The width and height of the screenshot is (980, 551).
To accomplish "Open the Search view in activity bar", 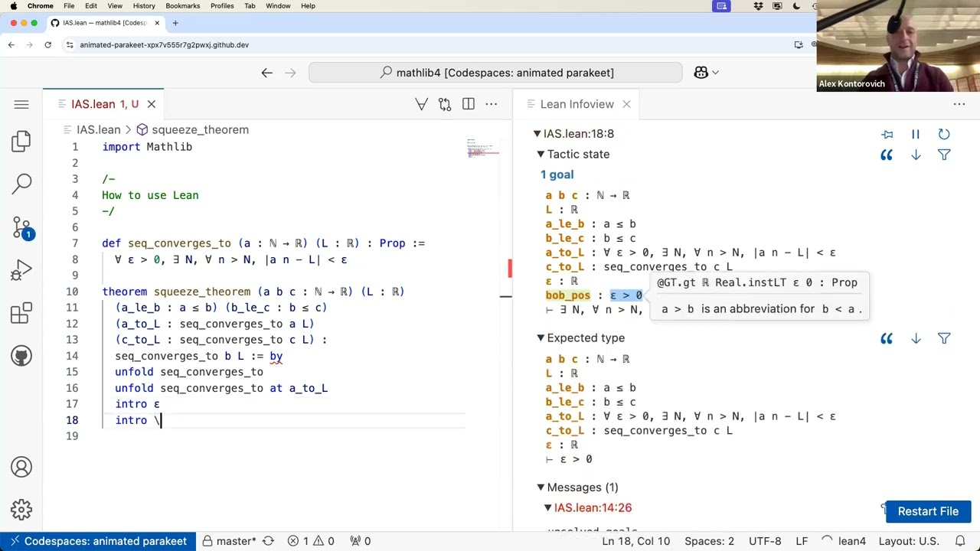I will [21, 184].
